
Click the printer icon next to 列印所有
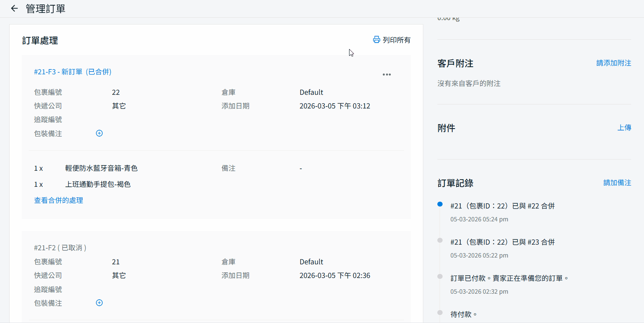coord(376,39)
